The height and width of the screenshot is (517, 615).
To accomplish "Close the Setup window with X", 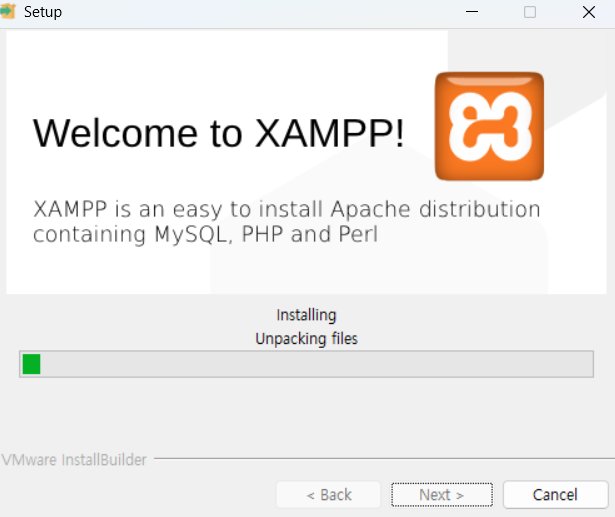I will (589, 12).
